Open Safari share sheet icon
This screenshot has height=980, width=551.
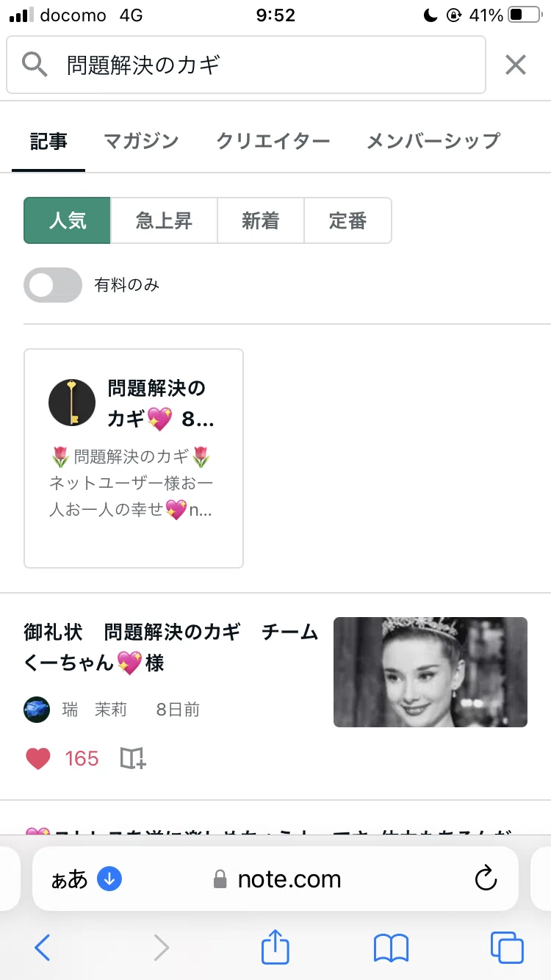[x=275, y=947]
